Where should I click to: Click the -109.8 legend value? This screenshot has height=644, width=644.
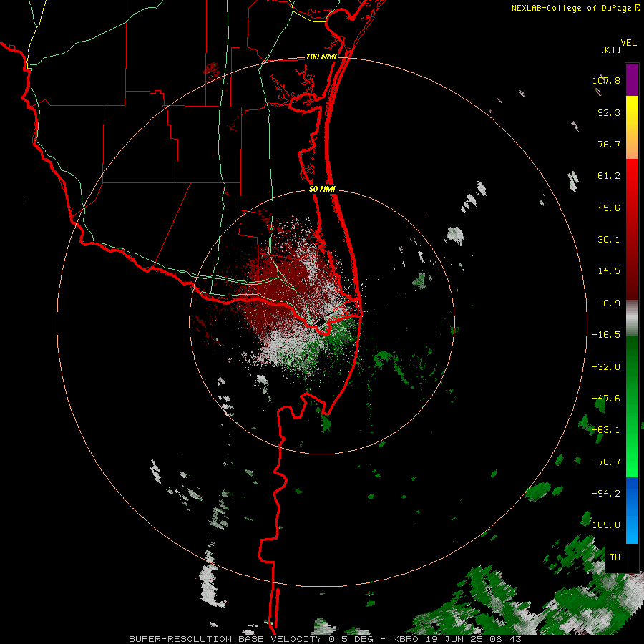[603, 525]
